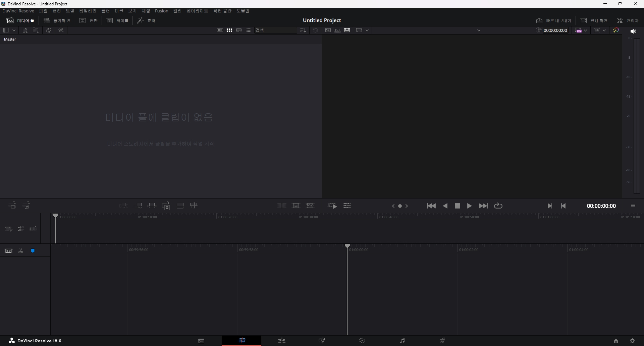Apply dissolve transition icon

tap(296, 206)
